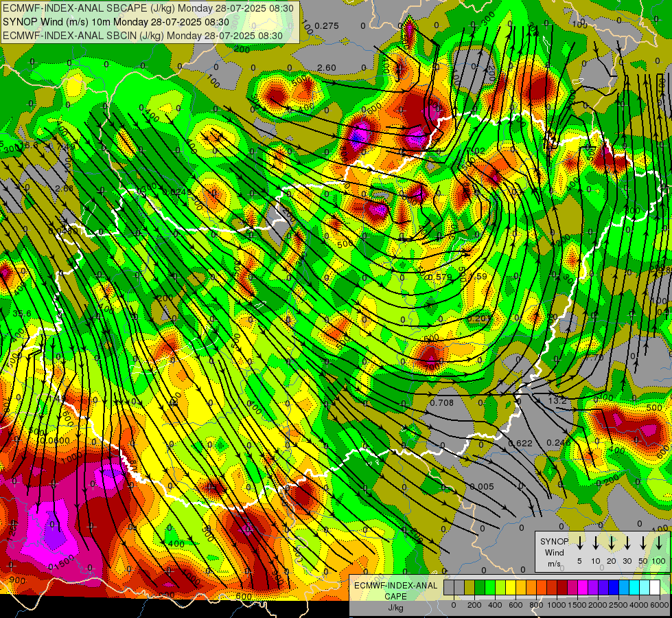Pick the bright green CAPE legend swatch
This screenshot has height=618, width=672.
click(490, 588)
